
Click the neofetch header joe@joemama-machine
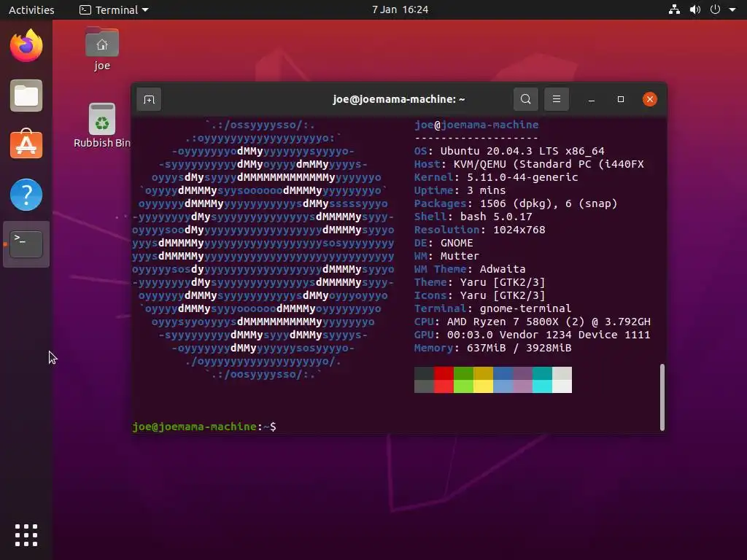pos(476,125)
